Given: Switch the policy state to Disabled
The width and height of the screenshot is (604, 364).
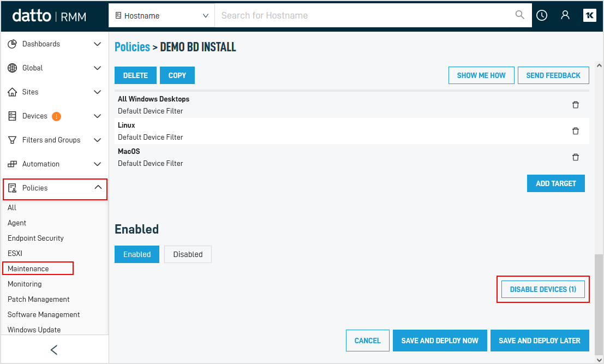Looking at the screenshot, I should [188, 254].
